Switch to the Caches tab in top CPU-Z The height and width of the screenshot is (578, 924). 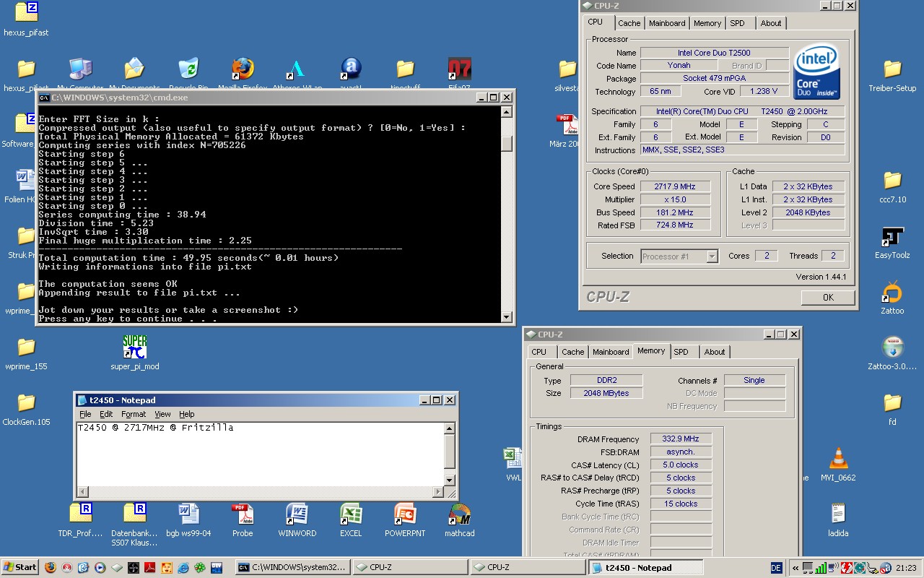(629, 23)
